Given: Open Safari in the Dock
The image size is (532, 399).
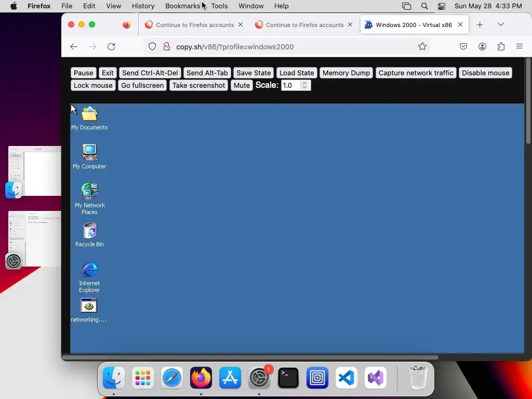Looking at the screenshot, I should 172,378.
